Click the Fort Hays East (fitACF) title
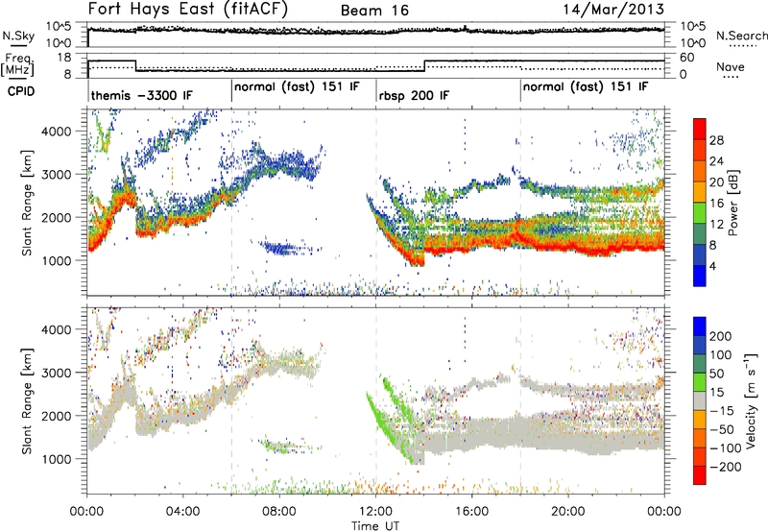 tap(188, 10)
